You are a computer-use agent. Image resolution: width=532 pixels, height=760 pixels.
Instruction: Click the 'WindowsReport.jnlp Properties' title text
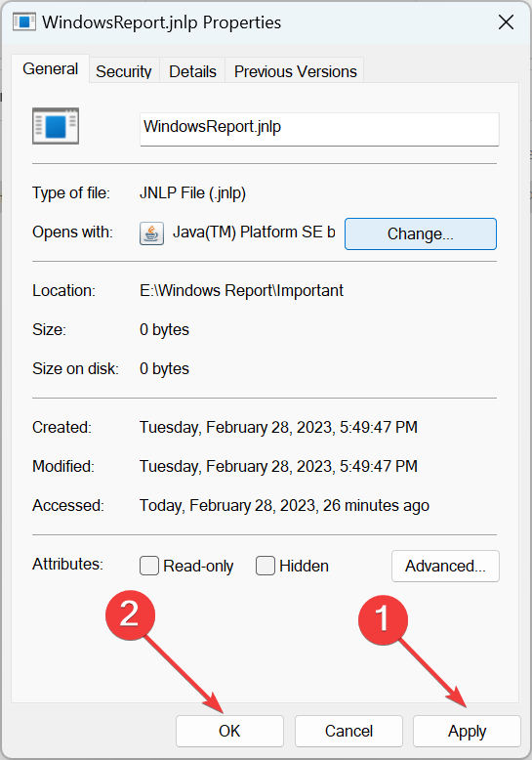(161, 22)
